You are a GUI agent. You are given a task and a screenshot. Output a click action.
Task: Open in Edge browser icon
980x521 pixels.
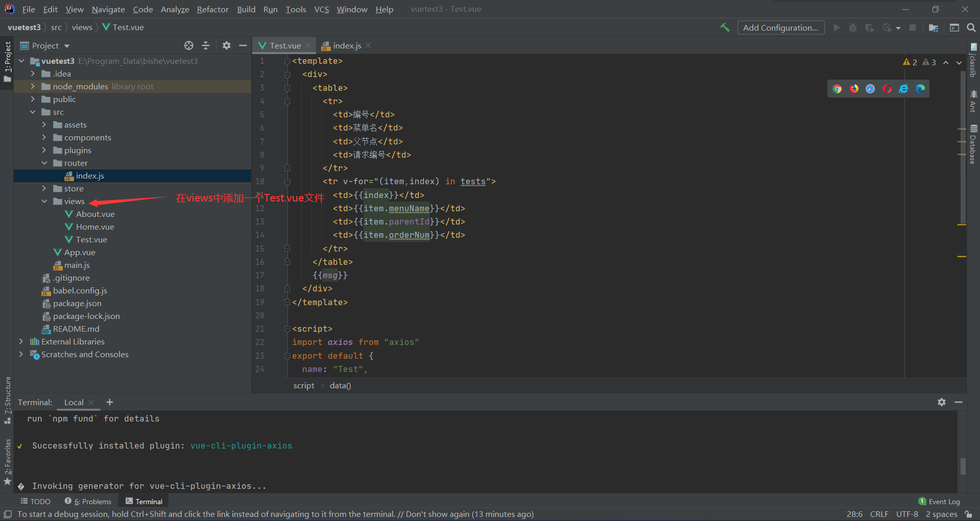point(920,89)
